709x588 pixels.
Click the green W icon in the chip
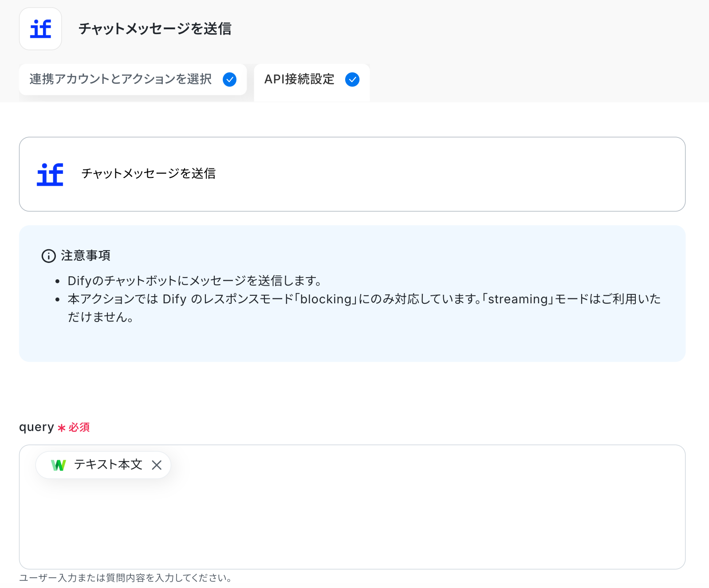tap(59, 465)
